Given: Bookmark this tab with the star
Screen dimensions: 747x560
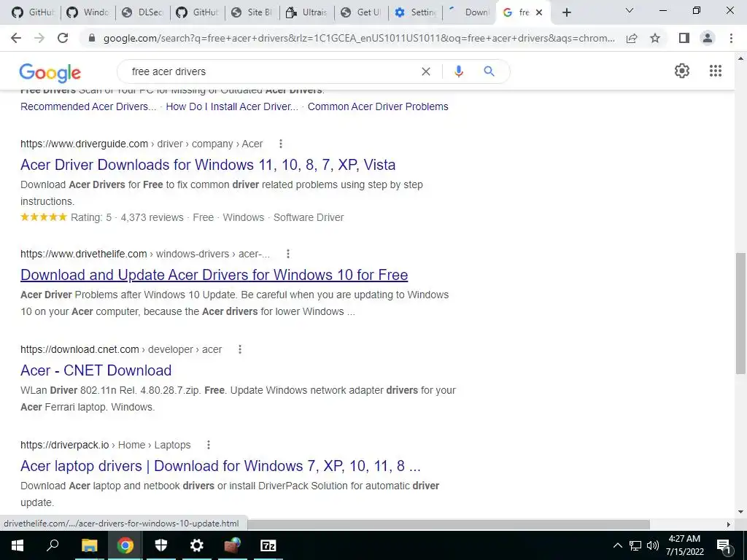Looking at the screenshot, I should 655,38.
